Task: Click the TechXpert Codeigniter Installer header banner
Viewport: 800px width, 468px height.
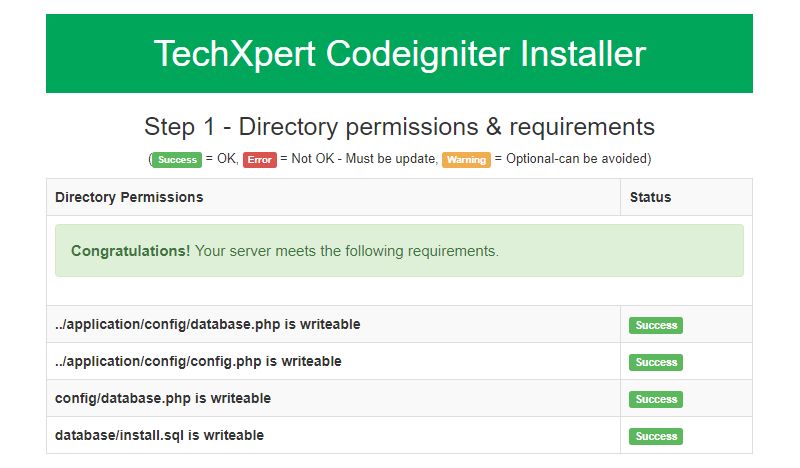Action: tap(399, 54)
